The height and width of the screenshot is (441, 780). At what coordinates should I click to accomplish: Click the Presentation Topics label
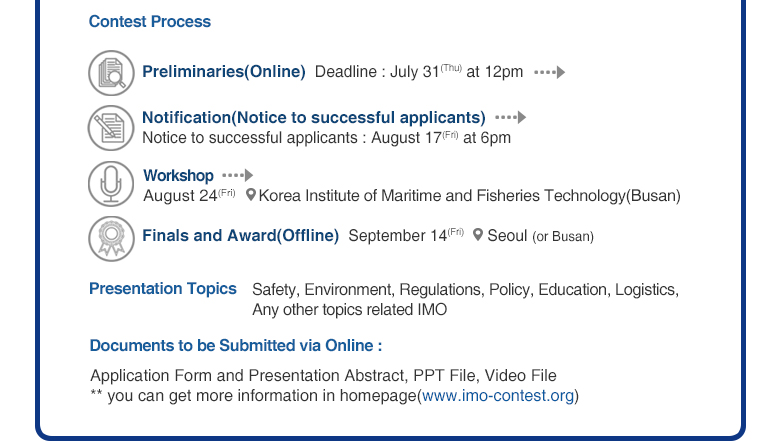point(163,288)
